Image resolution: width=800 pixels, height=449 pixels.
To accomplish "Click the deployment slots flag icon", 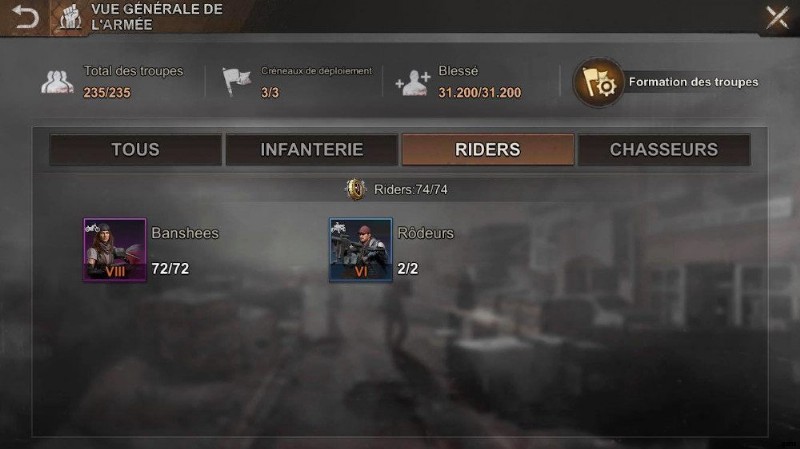I will (x=236, y=81).
